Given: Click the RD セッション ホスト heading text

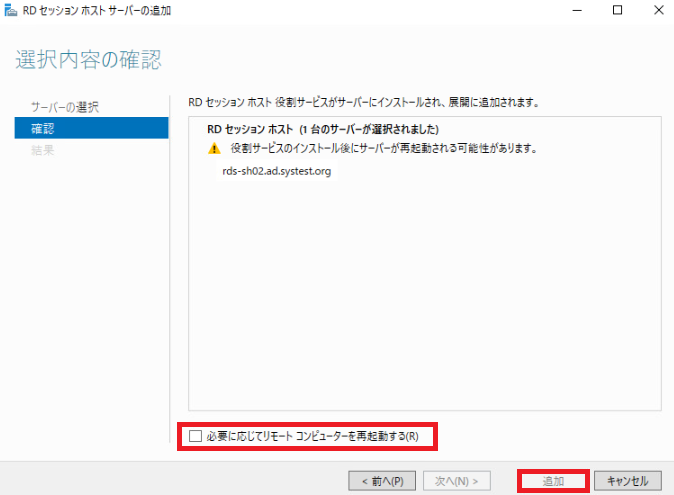Looking at the screenshot, I should click(323, 129).
